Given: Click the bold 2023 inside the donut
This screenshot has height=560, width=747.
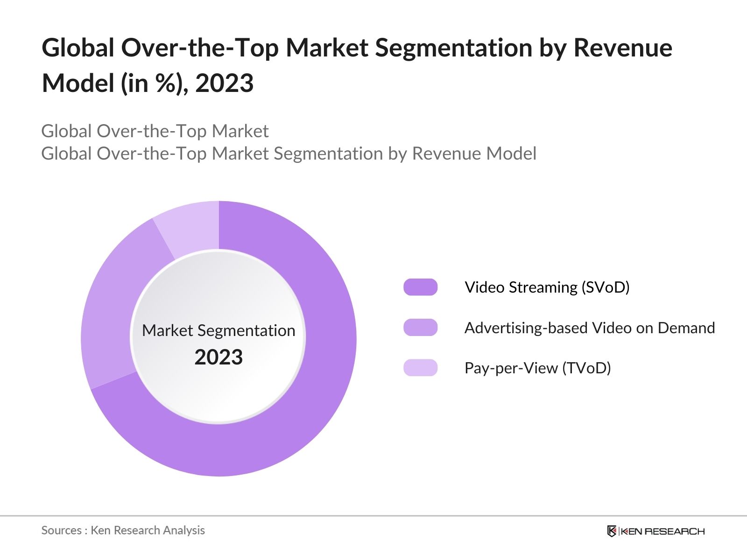Looking at the screenshot, I should coord(218,357).
